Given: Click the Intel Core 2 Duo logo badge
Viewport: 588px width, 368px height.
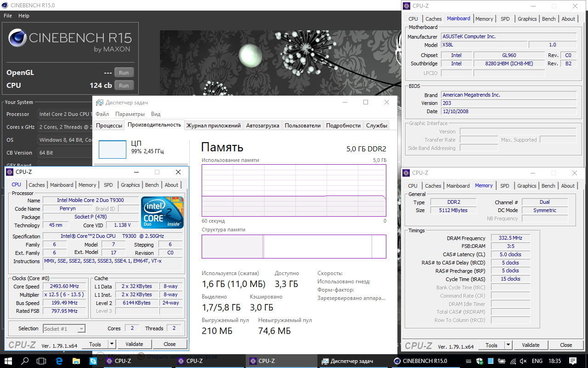Looking at the screenshot, I should click(163, 213).
